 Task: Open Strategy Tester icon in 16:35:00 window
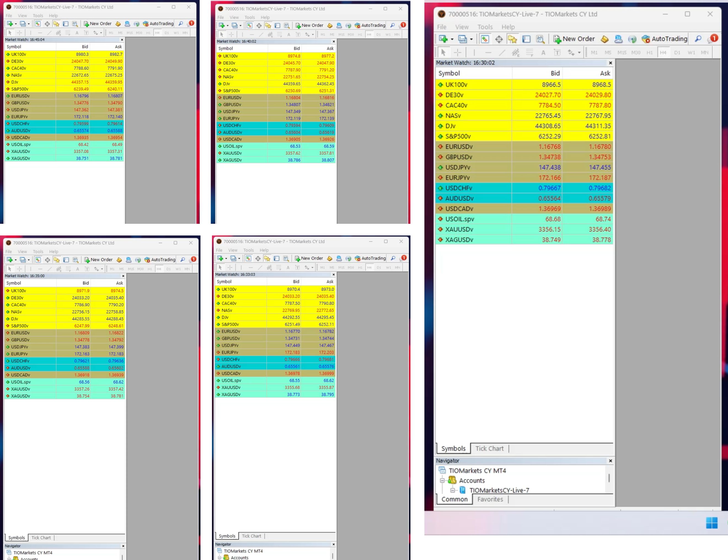pyautogui.click(x=76, y=260)
